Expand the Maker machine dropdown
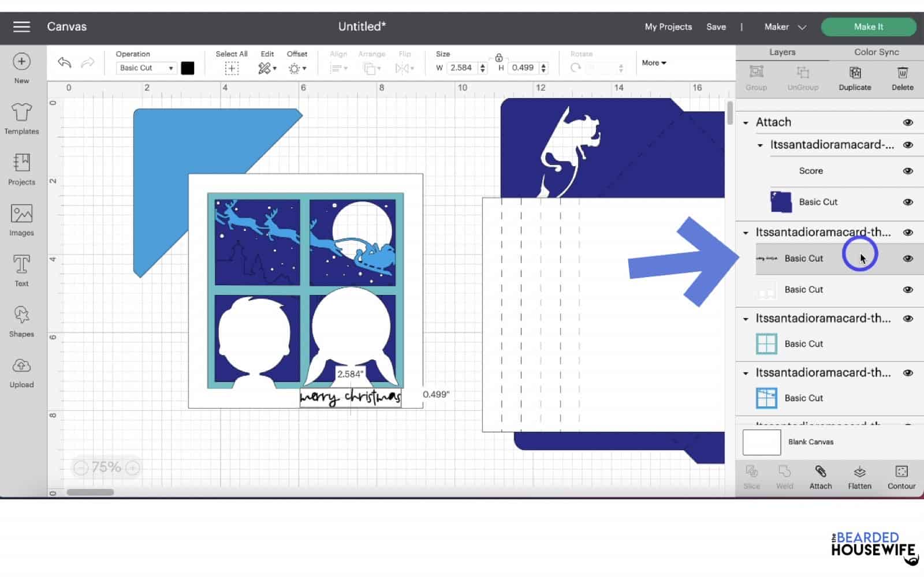924x587 pixels. coord(785,27)
